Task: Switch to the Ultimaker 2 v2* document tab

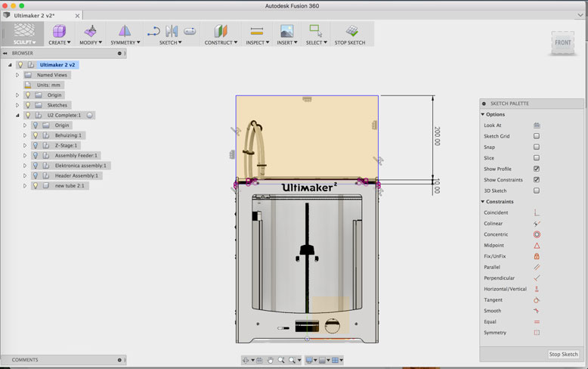Action: point(35,15)
